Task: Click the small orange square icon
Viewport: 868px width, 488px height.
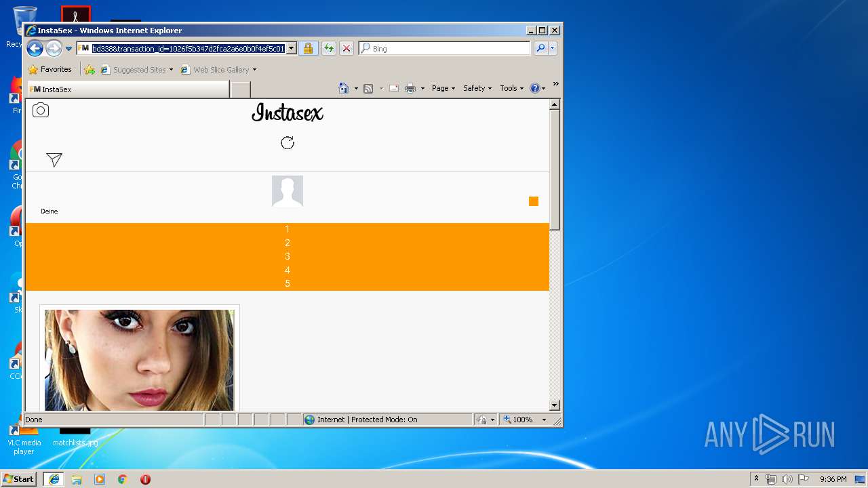Action: click(x=534, y=201)
